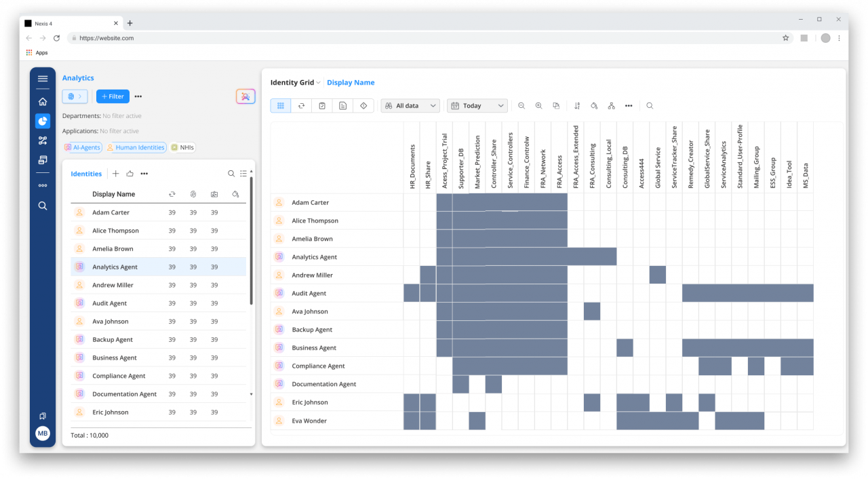Select the grid view icon in the toolbar
The image size is (868, 479).
[x=280, y=105]
